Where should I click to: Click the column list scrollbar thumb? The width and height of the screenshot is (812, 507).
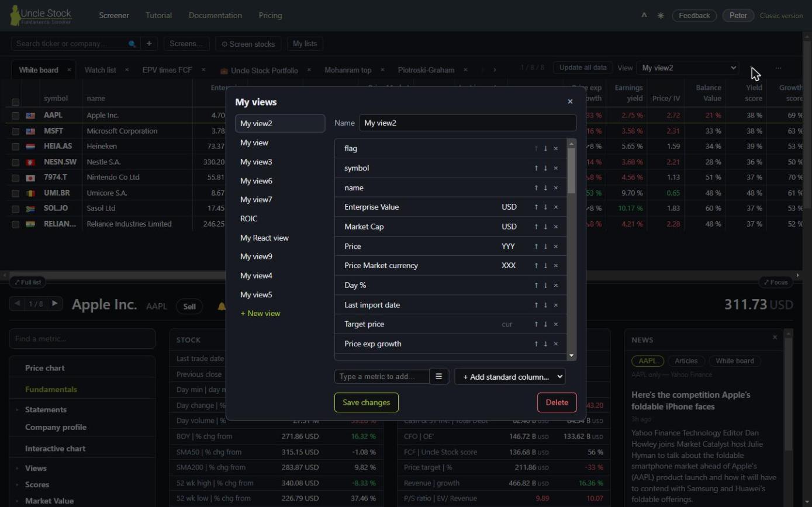coord(572,171)
